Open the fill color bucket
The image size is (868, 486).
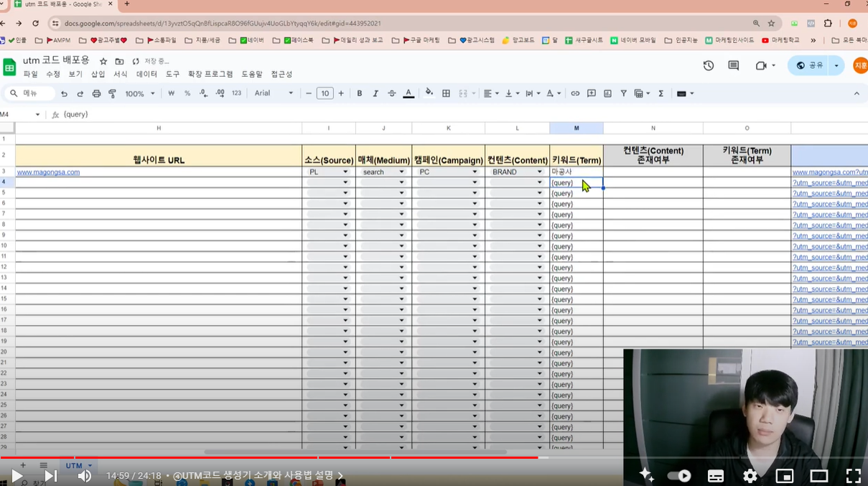coord(429,93)
